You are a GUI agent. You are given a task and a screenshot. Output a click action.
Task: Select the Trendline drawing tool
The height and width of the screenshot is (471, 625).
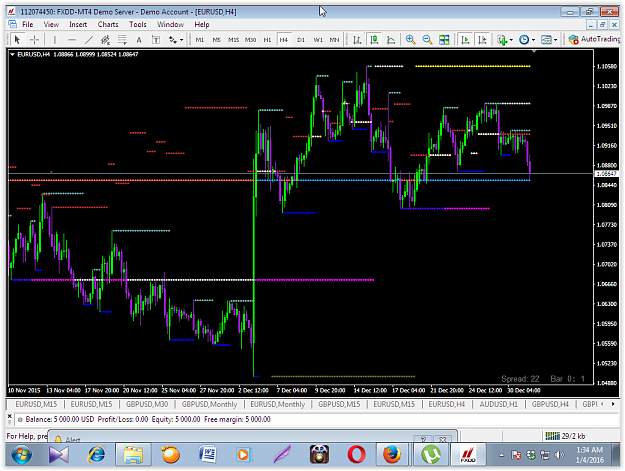click(x=88, y=39)
